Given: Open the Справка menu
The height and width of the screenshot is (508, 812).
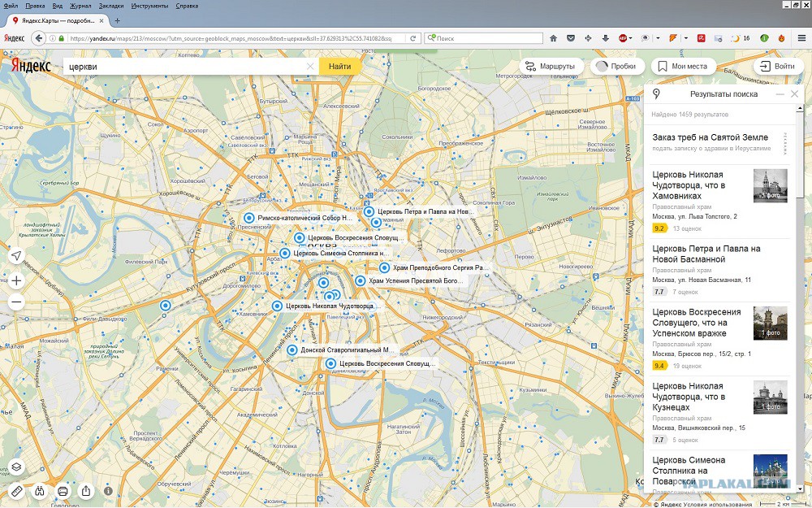Looking at the screenshot, I should pyautogui.click(x=187, y=6).
